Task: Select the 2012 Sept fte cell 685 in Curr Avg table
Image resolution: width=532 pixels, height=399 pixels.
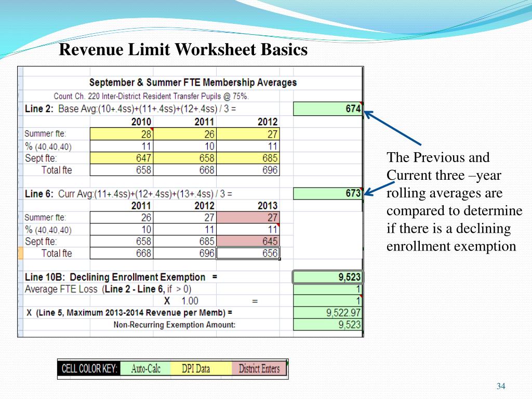Action: pyautogui.click(x=185, y=241)
